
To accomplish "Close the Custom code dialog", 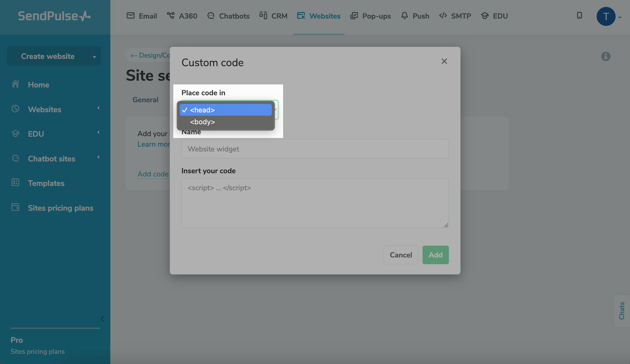I will (444, 61).
